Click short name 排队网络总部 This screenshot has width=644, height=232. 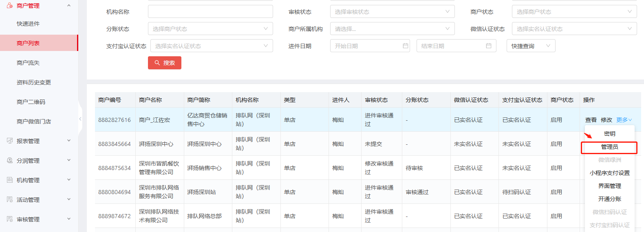tap(205, 216)
